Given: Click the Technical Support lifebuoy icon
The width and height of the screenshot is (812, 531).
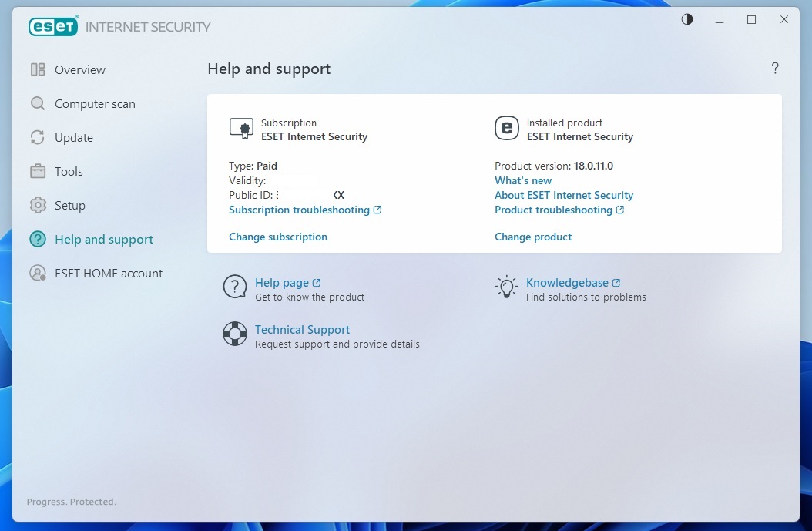Looking at the screenshot, I should pyautogui.click(x=235, y=334).
